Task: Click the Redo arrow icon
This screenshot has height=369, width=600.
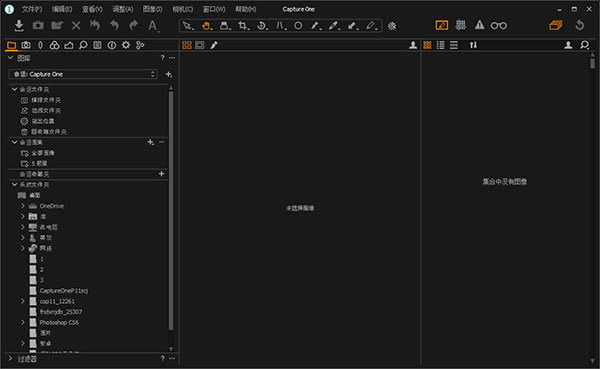Action: coord(133,26)
